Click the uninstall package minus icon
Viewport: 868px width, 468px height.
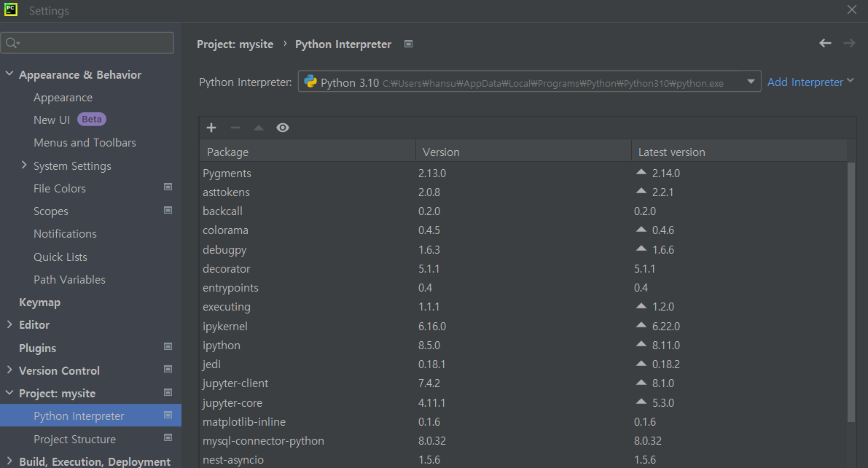click(x=235, y=128)
